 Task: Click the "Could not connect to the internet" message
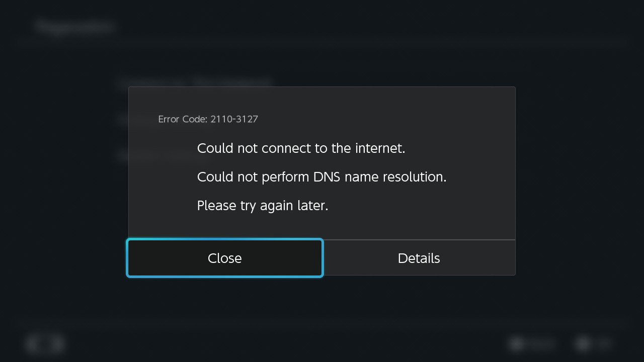pyautogui.click(x=301, y=148)
